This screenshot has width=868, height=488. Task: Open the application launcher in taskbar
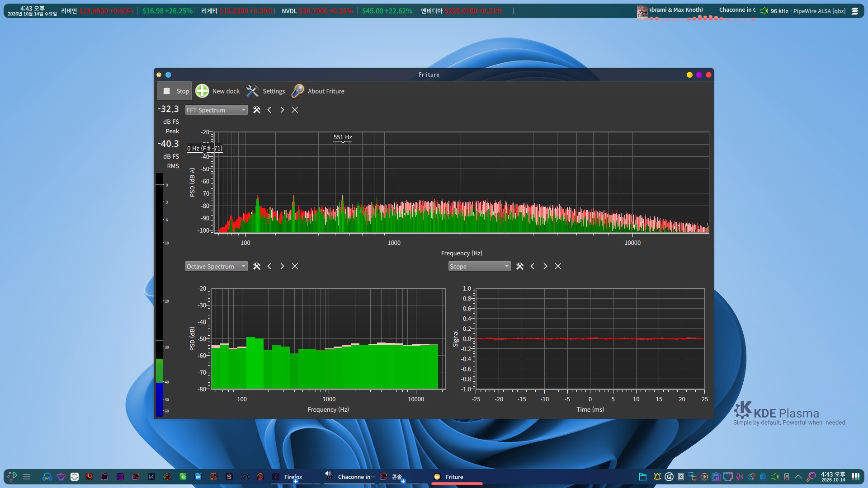tap(12, 476)
